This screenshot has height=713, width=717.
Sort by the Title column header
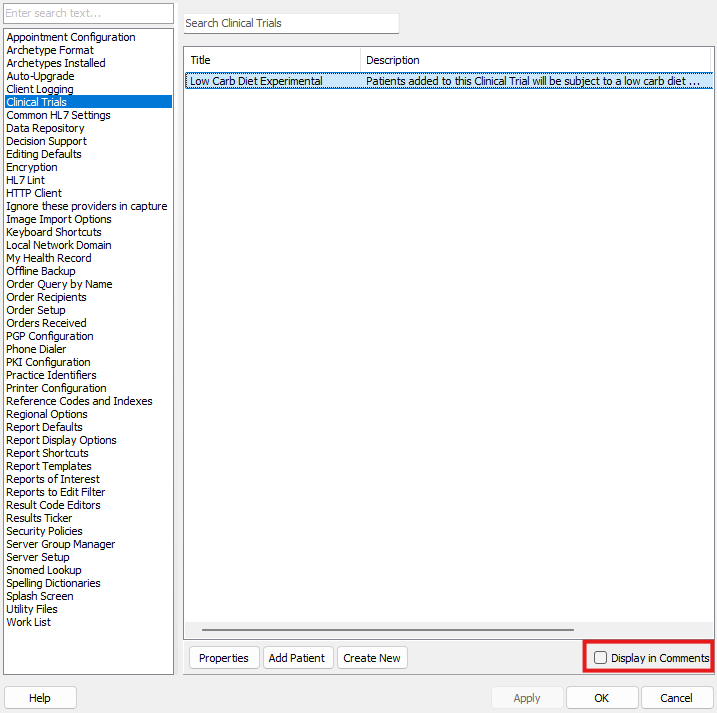(x=271, y=60)
